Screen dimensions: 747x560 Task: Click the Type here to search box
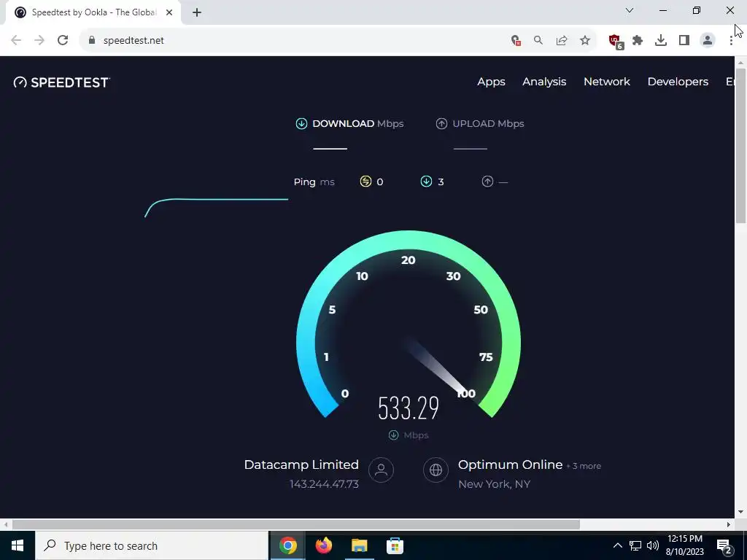pyautogui.click(x=152, y=545)
